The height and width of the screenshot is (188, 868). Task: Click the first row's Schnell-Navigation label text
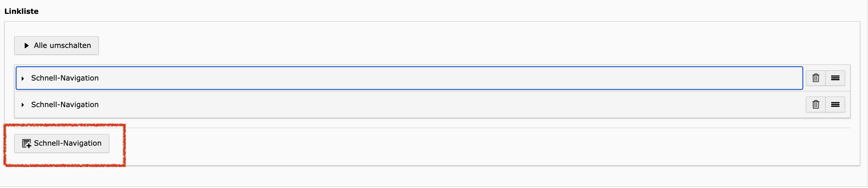pyautogui.click(x=65, y=78)
